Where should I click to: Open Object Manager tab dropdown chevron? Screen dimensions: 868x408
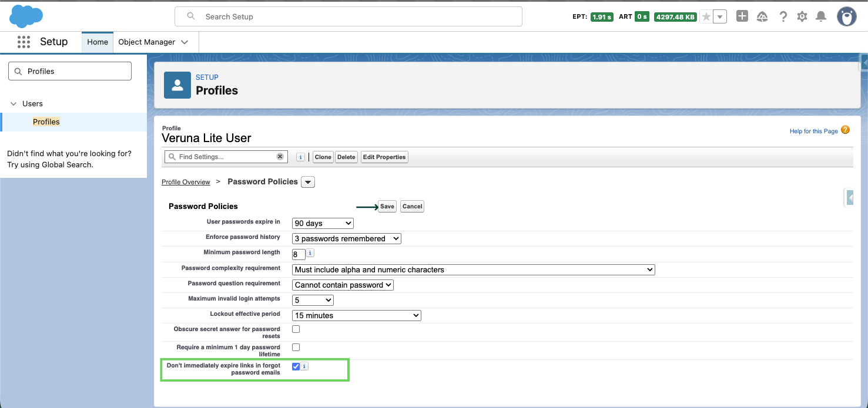point(185,42)
